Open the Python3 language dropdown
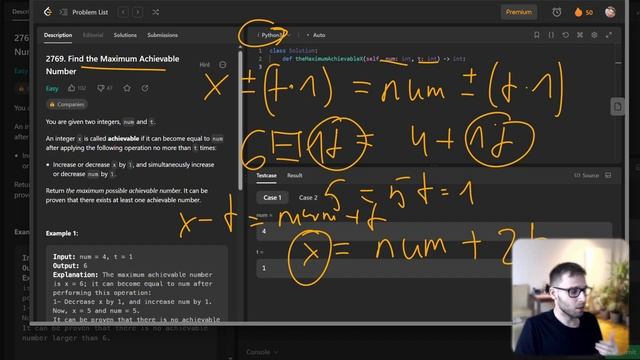Viewport: 640px width, 360px height. 273,35
